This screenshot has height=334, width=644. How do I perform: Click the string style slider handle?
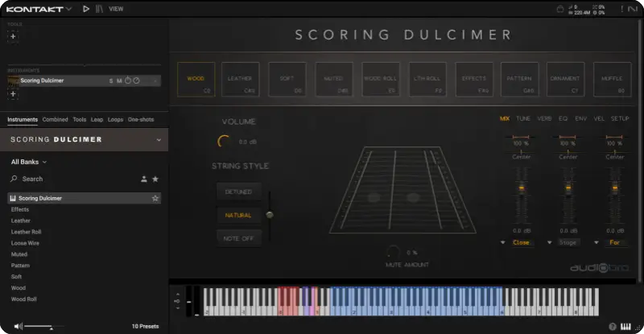(x=270, y=215)
